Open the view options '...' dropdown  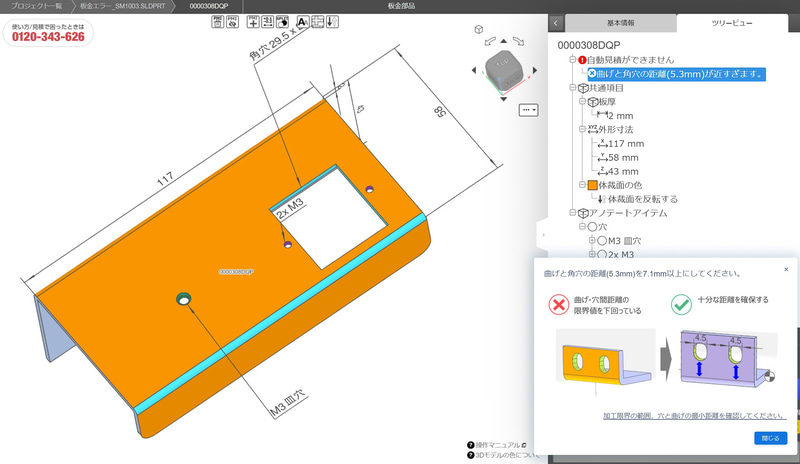529,110
